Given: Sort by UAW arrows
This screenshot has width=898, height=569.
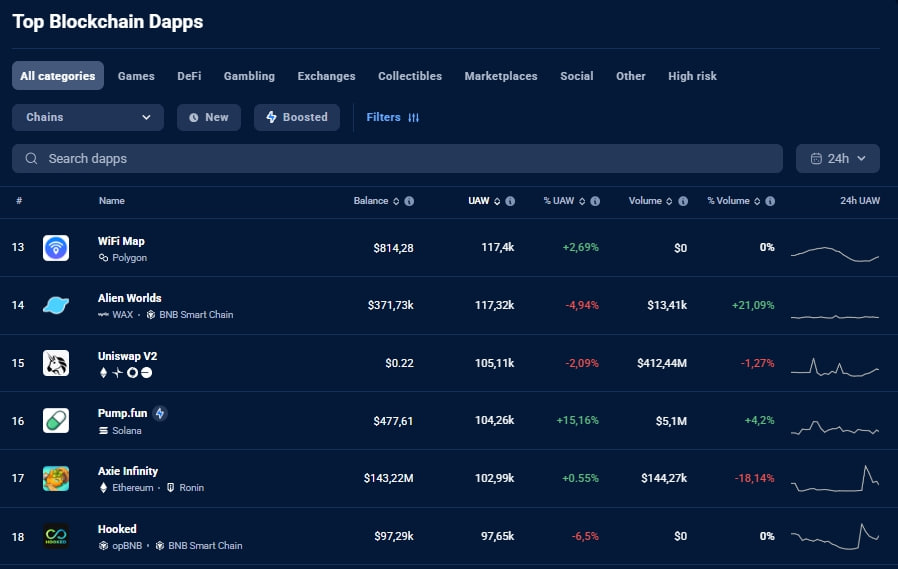Looking at the screenshot, I should (497, 201).
